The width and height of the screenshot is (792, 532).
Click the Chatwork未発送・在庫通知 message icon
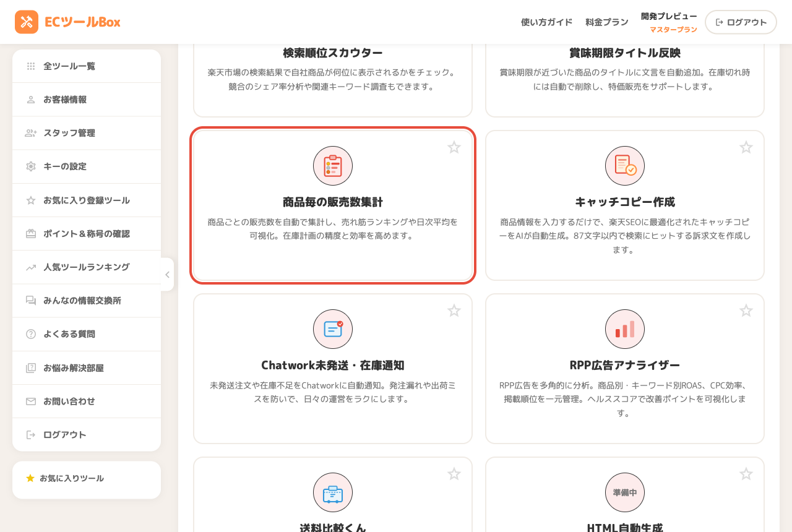tap(333, 329)
